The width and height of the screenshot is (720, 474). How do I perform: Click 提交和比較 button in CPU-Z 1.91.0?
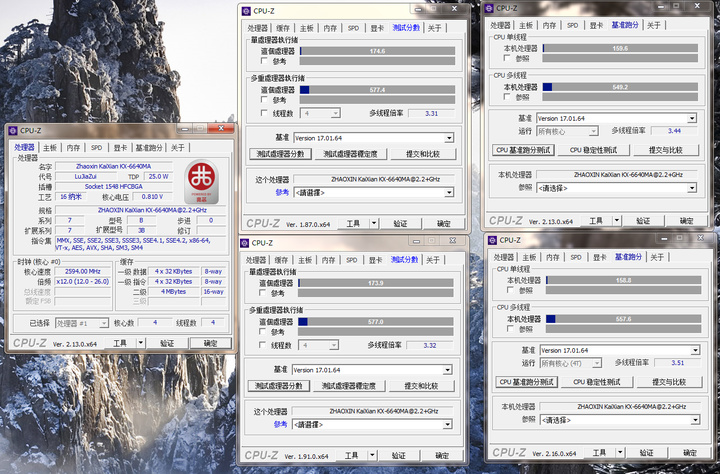pos(421,386)
